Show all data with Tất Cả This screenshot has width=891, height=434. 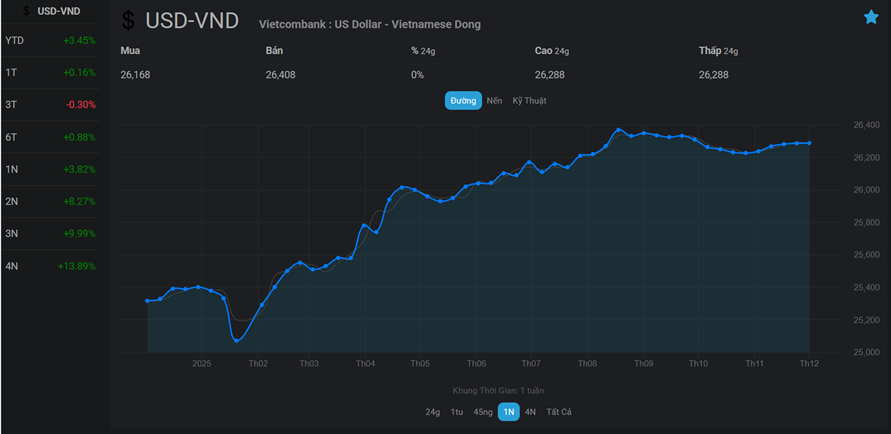point(559,412)
